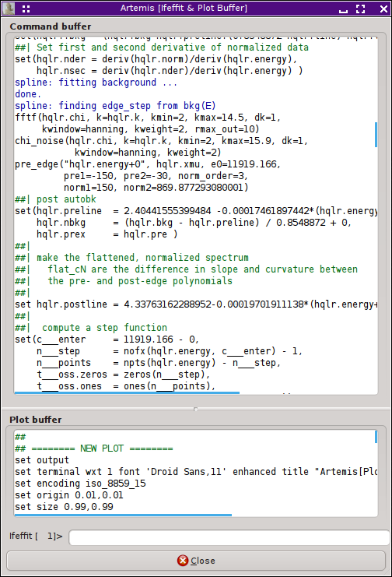
Task: Click the pane splitter handle between buffers
Action: (196, 409)
